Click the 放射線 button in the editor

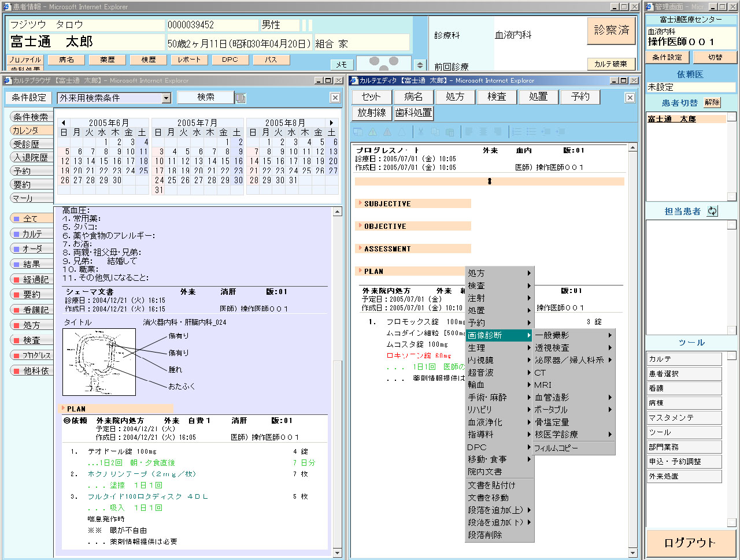[371, 113]
